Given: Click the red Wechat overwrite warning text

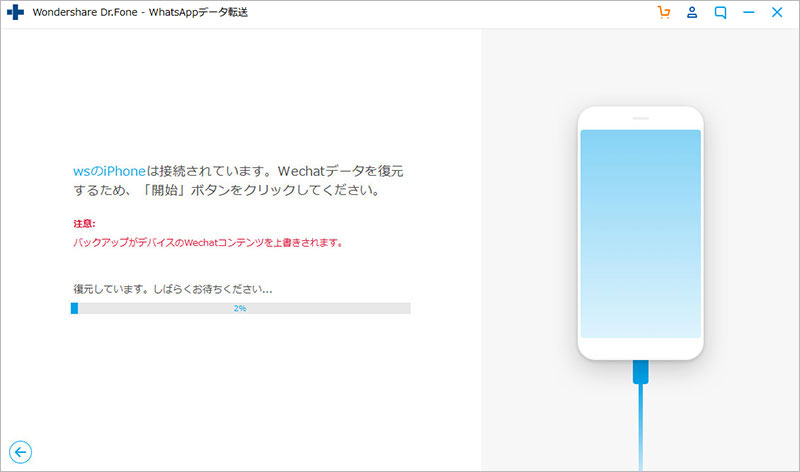Looking at the screenshot, I should tap(208, 243).
